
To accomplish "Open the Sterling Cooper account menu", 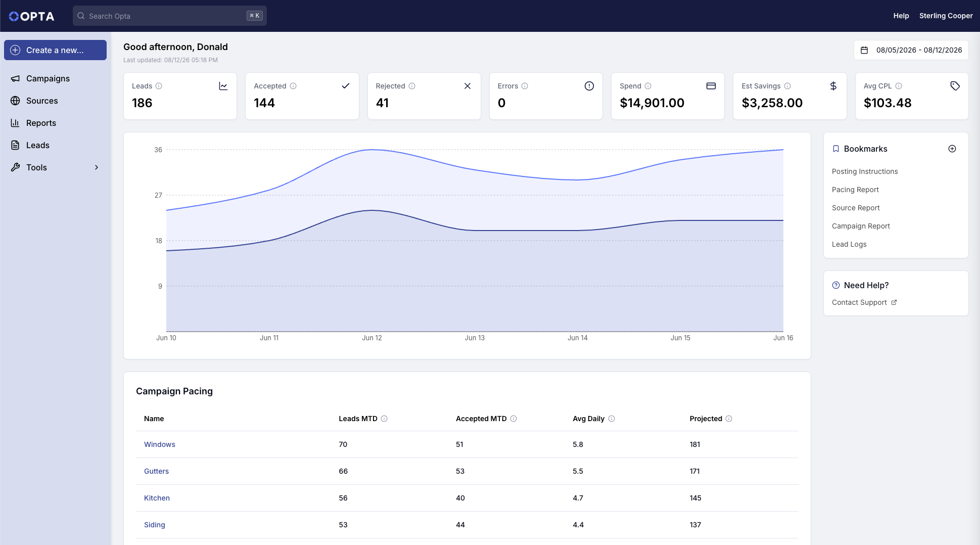I will [946, 16].
